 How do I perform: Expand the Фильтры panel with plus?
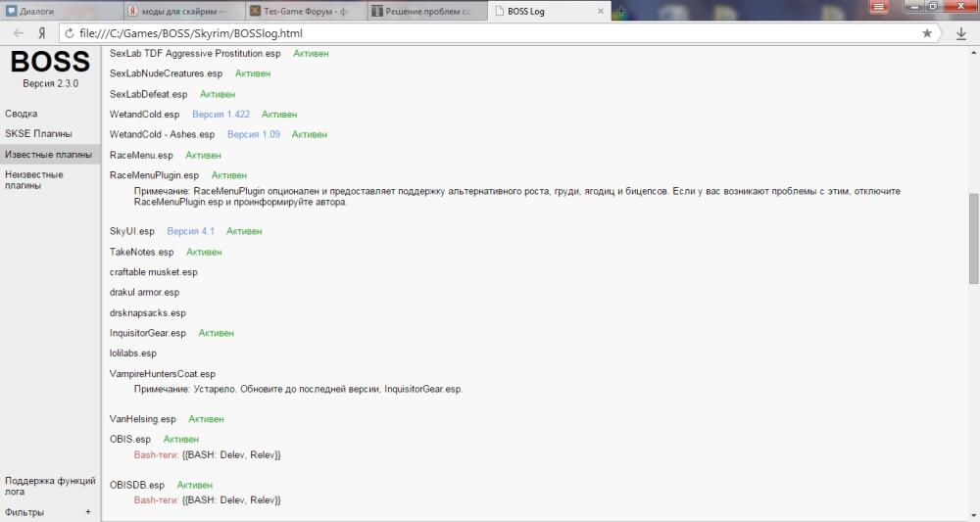tap(88, 512)
